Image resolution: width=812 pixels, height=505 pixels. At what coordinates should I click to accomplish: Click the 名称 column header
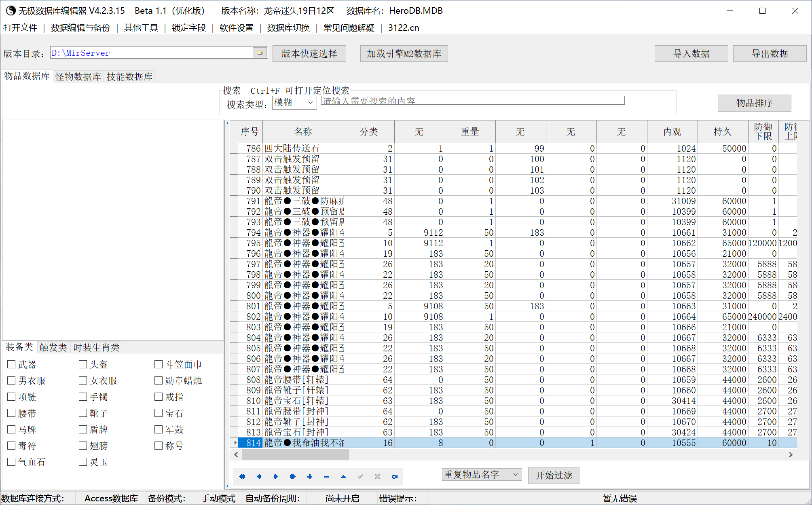(303, 132)
